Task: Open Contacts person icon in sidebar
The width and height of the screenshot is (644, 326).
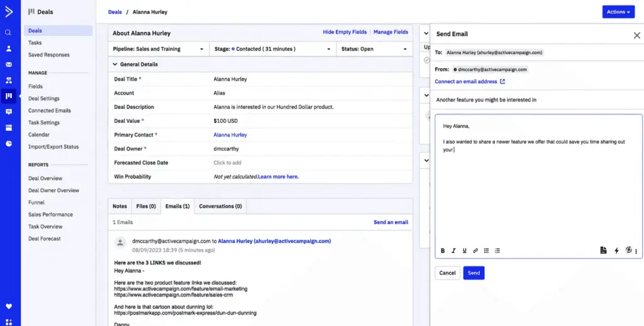Action: (9, 48)
